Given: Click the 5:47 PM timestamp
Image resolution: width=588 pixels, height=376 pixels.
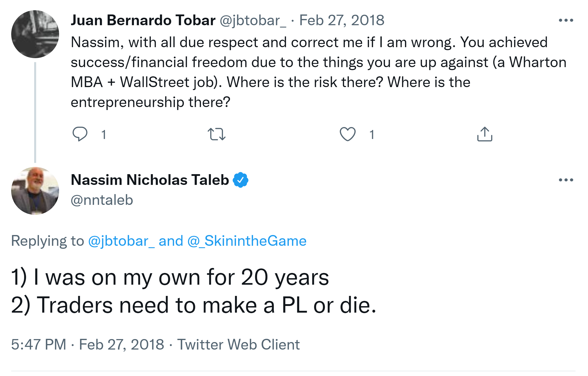Looking at the screenshot, I should pyautogui.click(x=39, y=345).
